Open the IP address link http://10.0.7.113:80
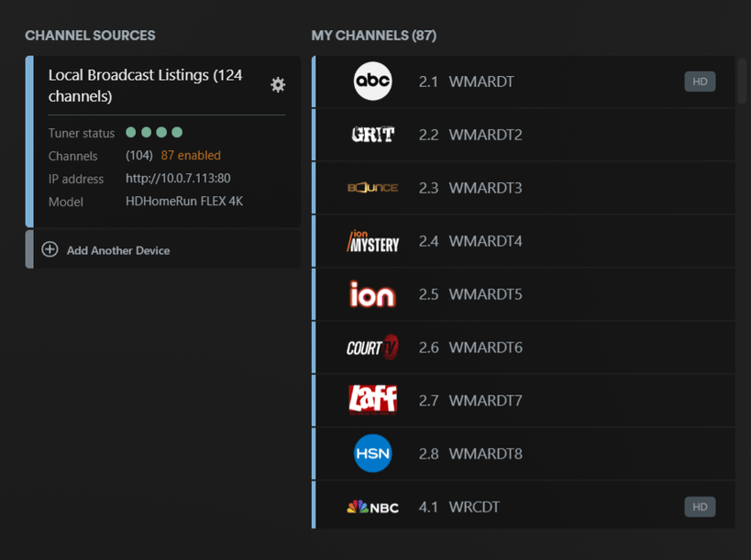The image size is (751, 560). point(178,178)
